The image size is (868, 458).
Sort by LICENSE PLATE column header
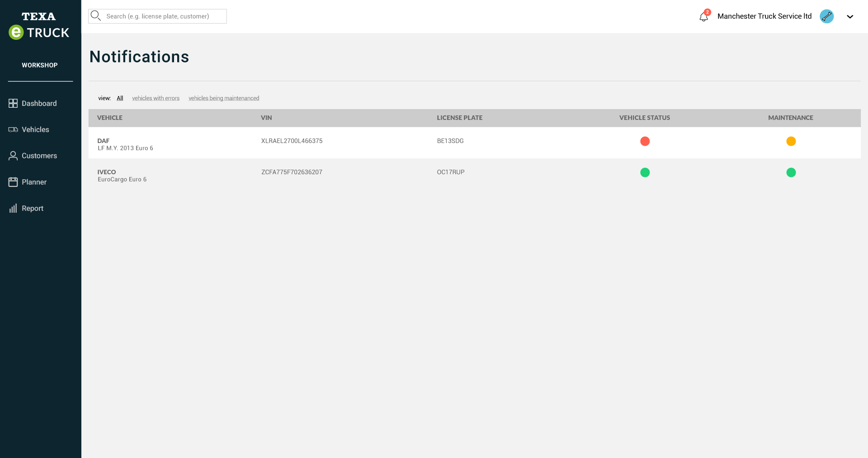(x=460, y=118)
